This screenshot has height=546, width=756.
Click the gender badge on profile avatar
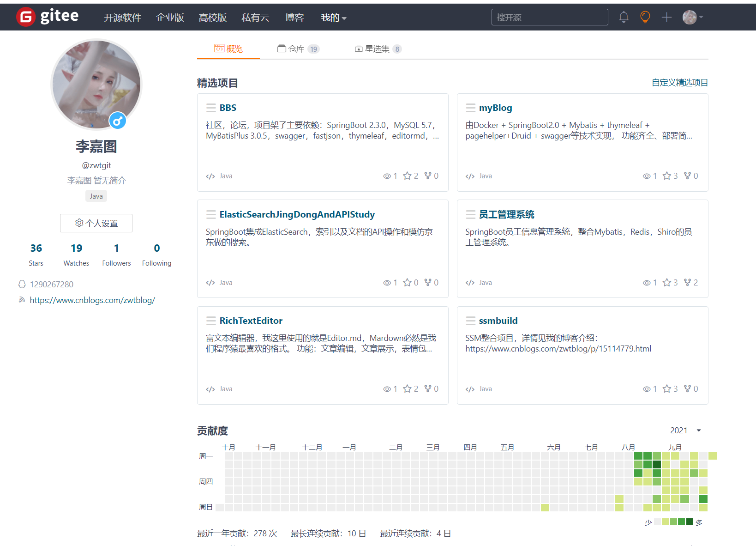point(118,121)
